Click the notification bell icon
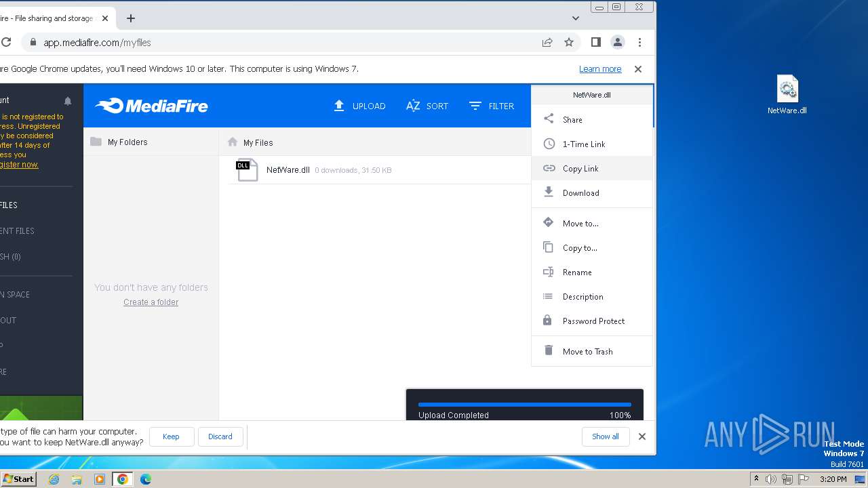This screenshot has width=868, height=488. (x=68, y=101)
